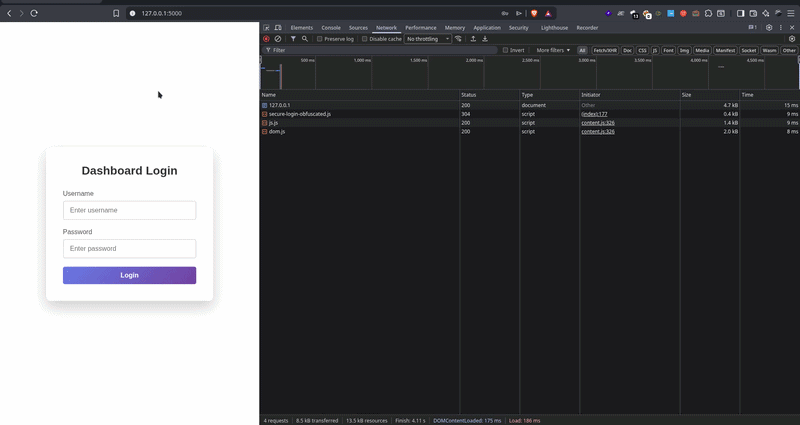
Task: Select the dom.js request row
Action: pos(530,131)
